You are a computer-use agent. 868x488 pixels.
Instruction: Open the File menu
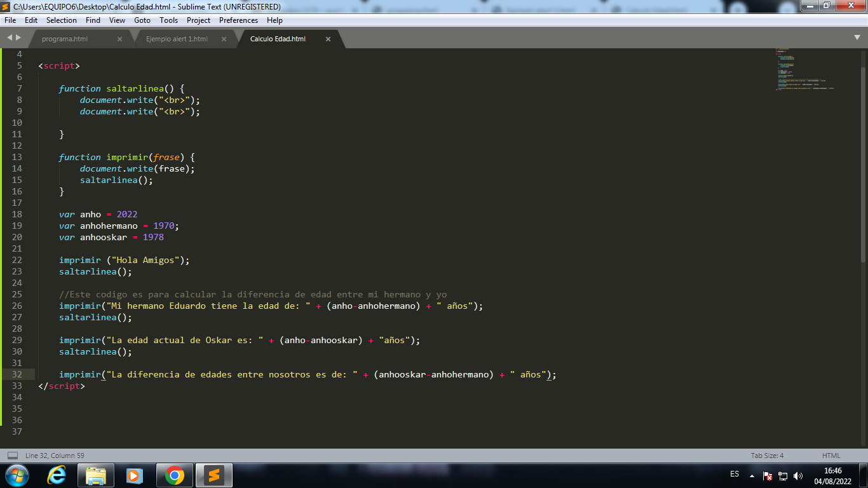10,20
